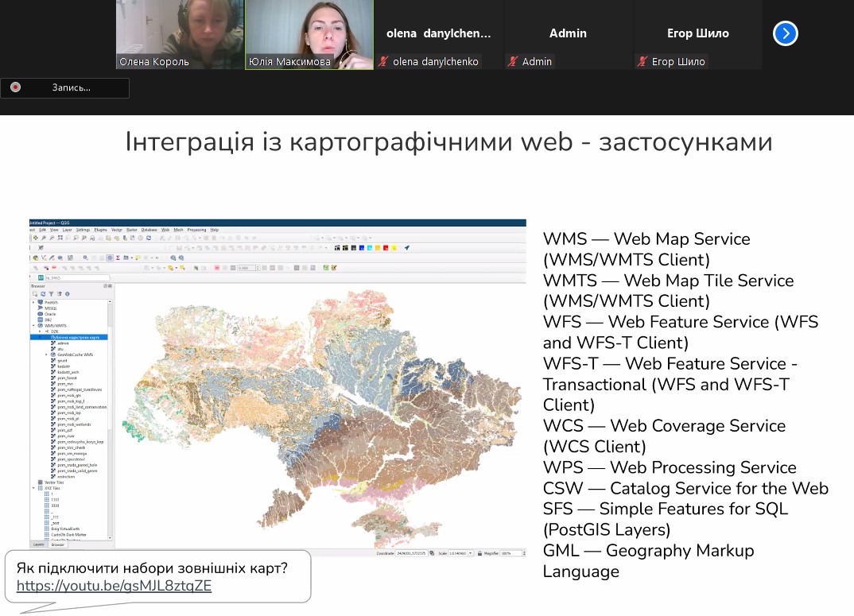Click the muted mic icon for olena danylchenko
The image size is (854, 616).
tap(383, 61)
